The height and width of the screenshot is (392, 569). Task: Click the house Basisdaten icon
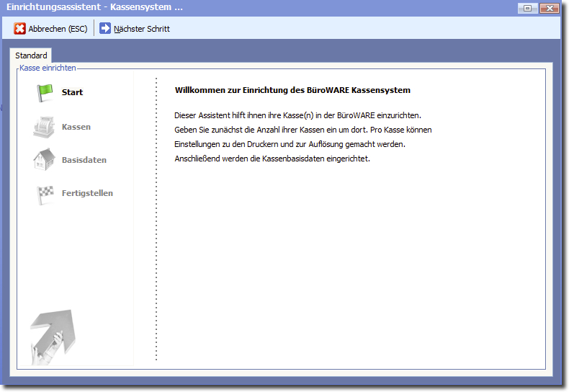pos(45,159)
